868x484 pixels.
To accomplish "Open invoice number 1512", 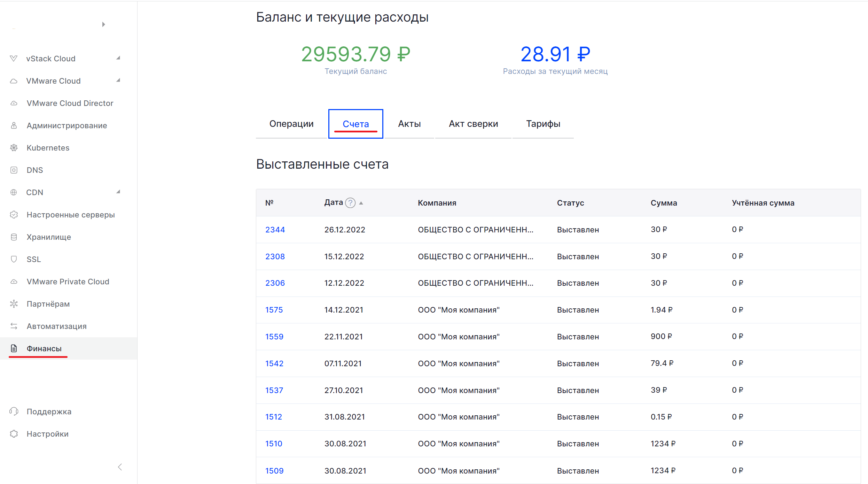I will coord(274,417).
